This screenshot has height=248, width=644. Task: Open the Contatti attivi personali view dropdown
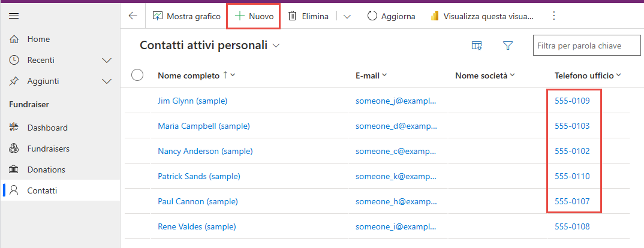pyautogui.click(x=276, y=46)
